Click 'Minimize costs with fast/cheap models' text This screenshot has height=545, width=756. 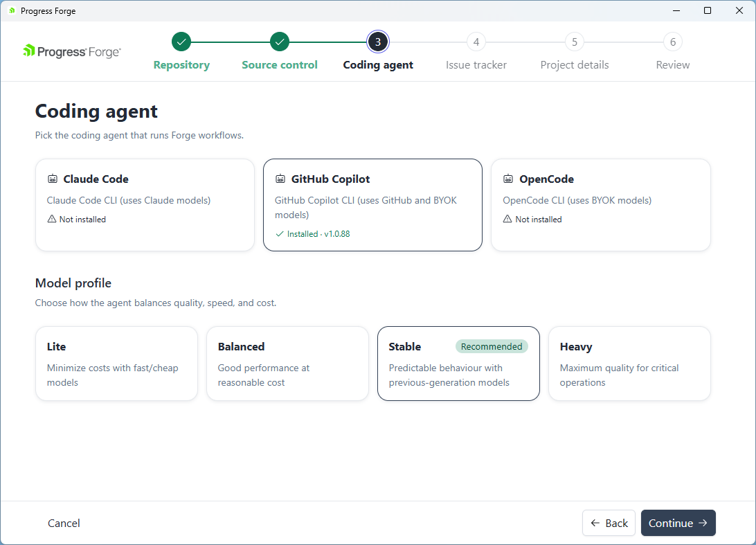tap(113, 375)
